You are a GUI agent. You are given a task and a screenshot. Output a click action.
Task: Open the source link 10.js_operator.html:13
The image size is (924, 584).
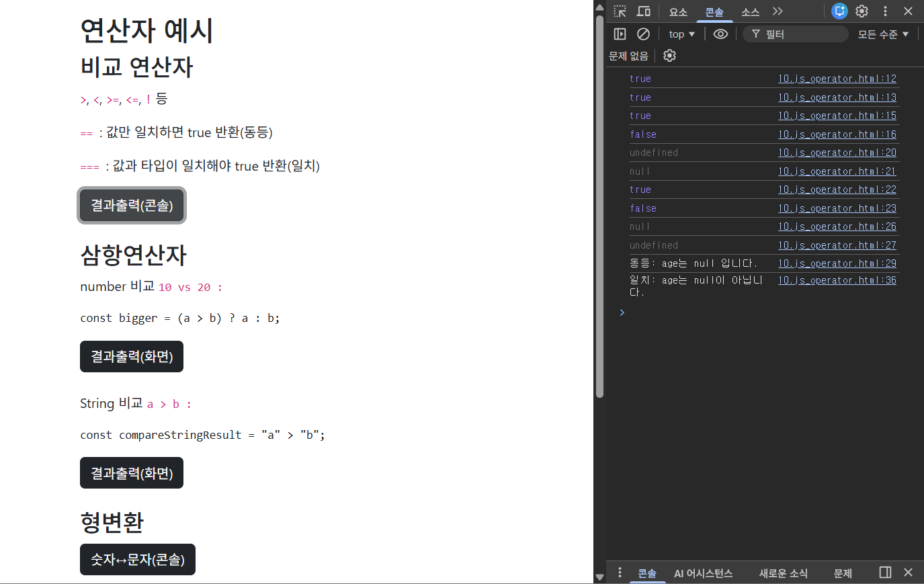click(x=837, y=97)
